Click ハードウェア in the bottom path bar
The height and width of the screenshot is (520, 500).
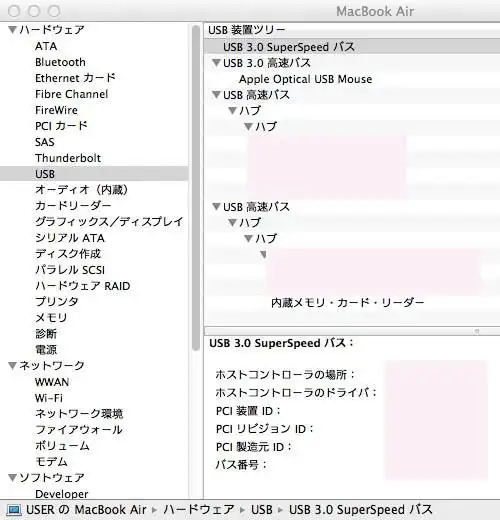[x=199, y=510]
